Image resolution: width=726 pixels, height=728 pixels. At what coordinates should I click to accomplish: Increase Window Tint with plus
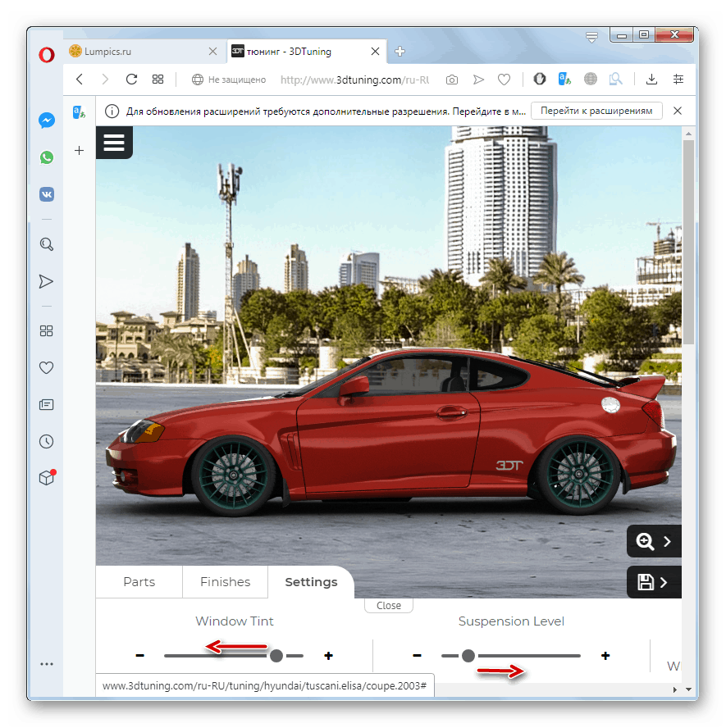click(x=328, y=656)
